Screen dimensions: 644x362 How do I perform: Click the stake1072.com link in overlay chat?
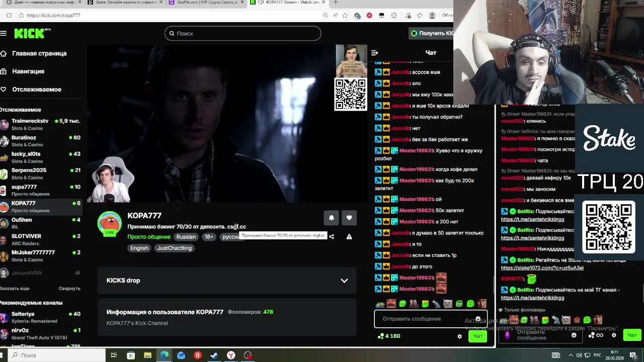(542, 268)
